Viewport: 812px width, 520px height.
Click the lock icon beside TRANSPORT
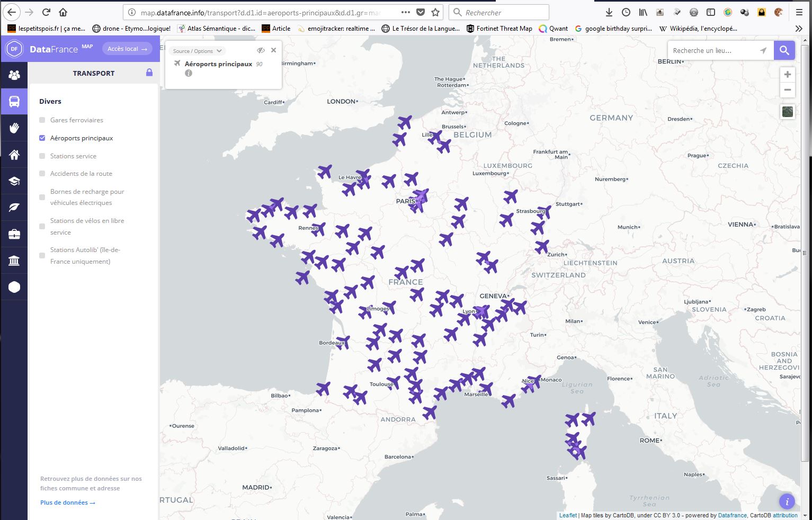[149, 73]
